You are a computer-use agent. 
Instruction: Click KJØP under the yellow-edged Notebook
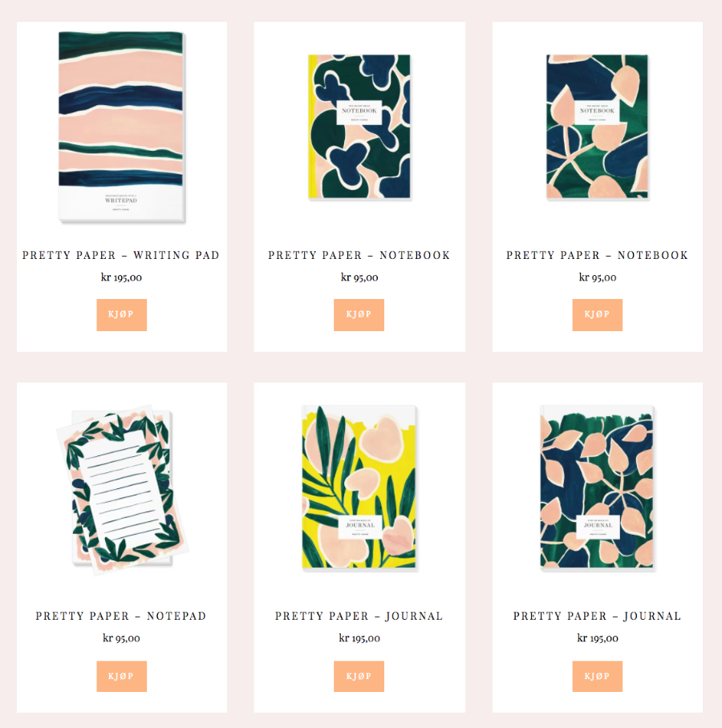[359, 315]
